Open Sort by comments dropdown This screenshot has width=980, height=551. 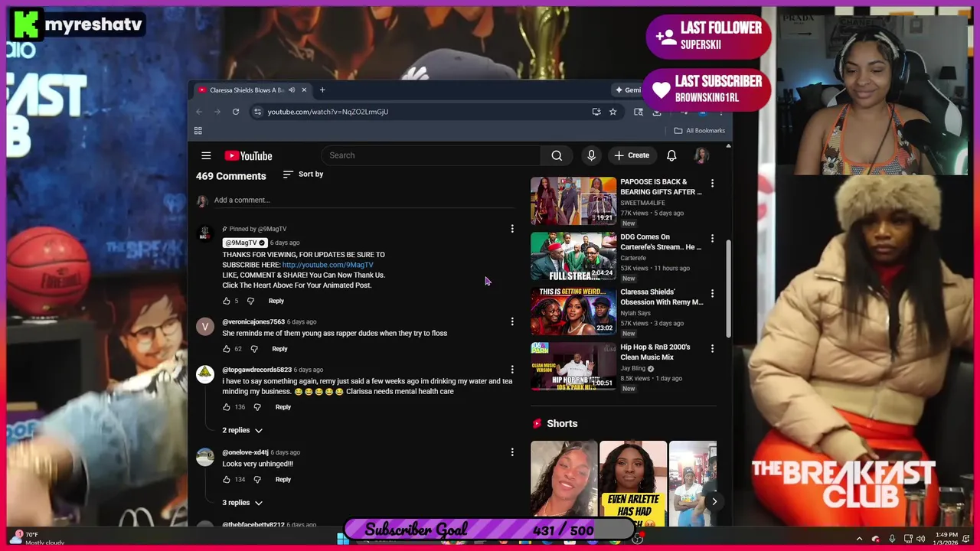tap(303, 174)
